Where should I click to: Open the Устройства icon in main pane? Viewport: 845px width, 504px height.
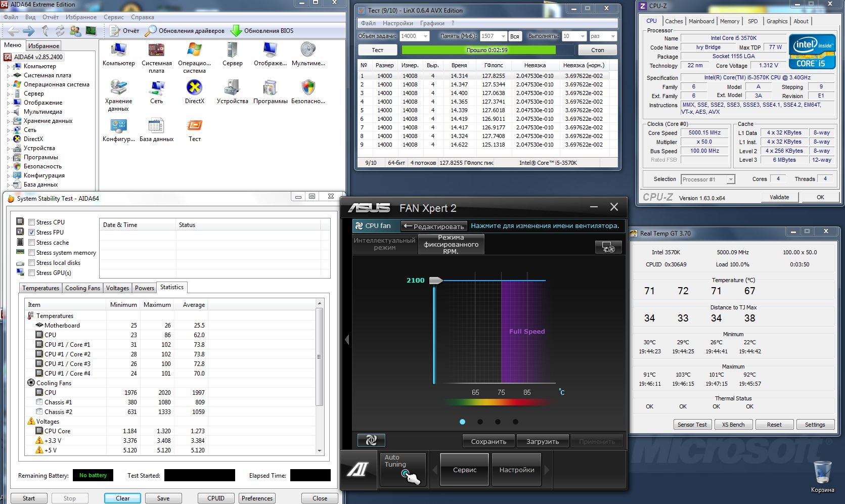point(232,92)
